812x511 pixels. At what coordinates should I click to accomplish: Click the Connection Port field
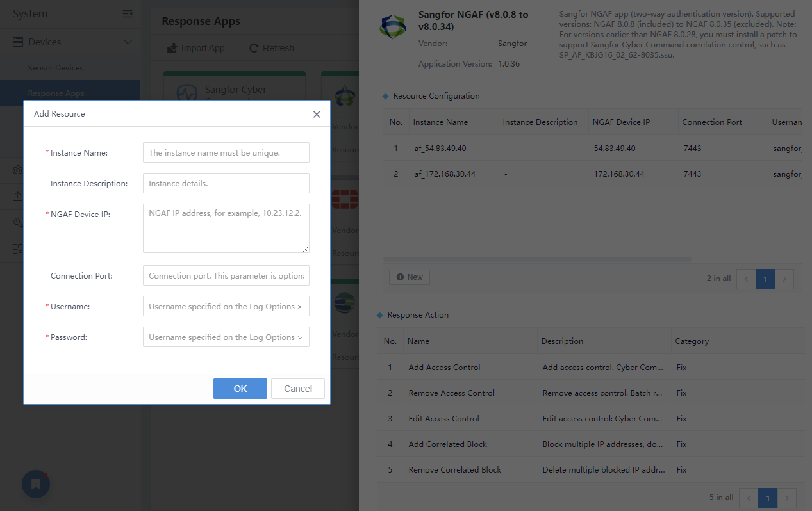pyautogui.click(x=226, y=276)
